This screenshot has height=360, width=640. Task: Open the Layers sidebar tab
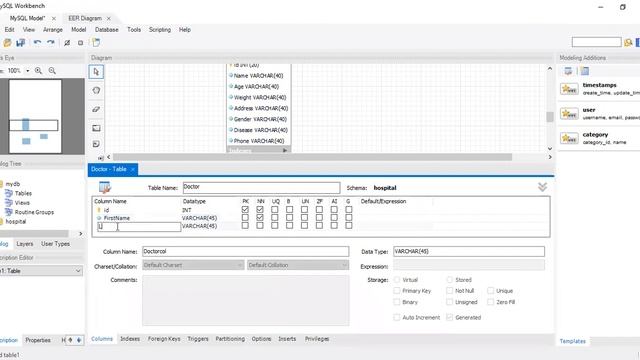tap(24, 244)
